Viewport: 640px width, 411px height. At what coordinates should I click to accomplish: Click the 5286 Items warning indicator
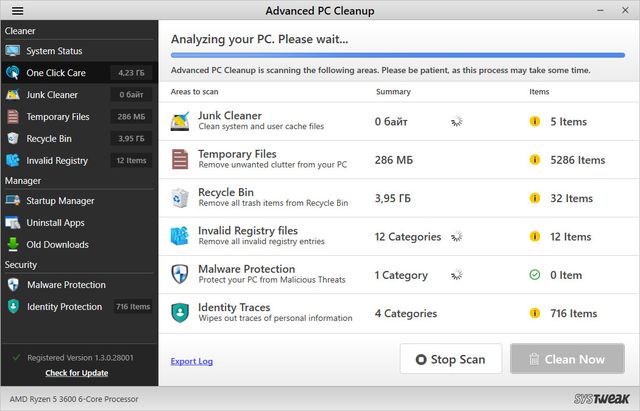click(x=535, y=160)
